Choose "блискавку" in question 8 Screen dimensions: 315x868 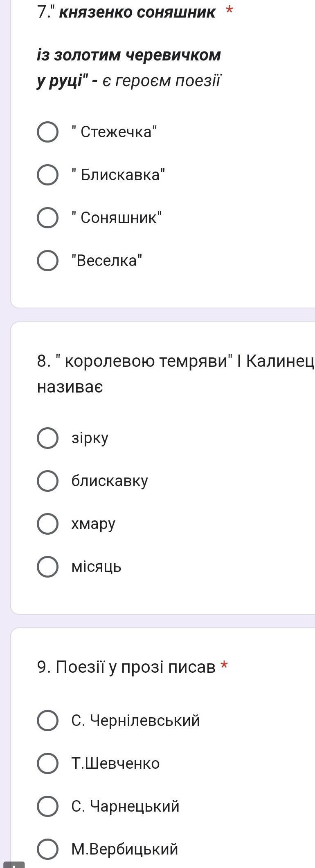point(47,481)
